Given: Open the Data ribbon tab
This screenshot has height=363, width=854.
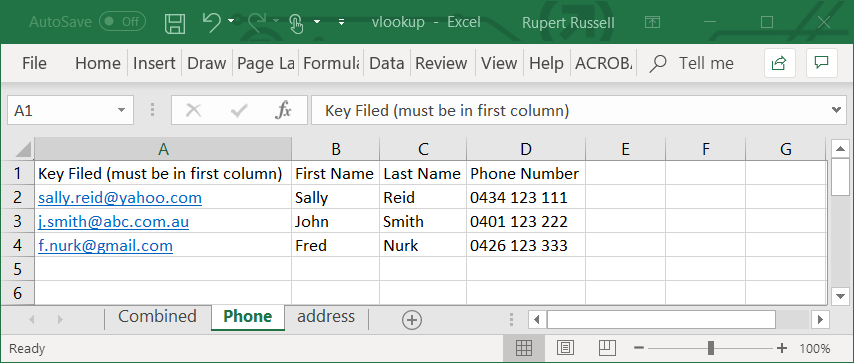Looking at the screenshot, I should 387,63.
